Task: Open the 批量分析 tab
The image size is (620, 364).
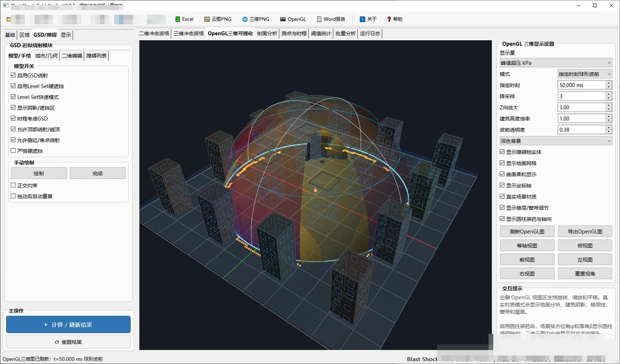Action: [346, 34]
